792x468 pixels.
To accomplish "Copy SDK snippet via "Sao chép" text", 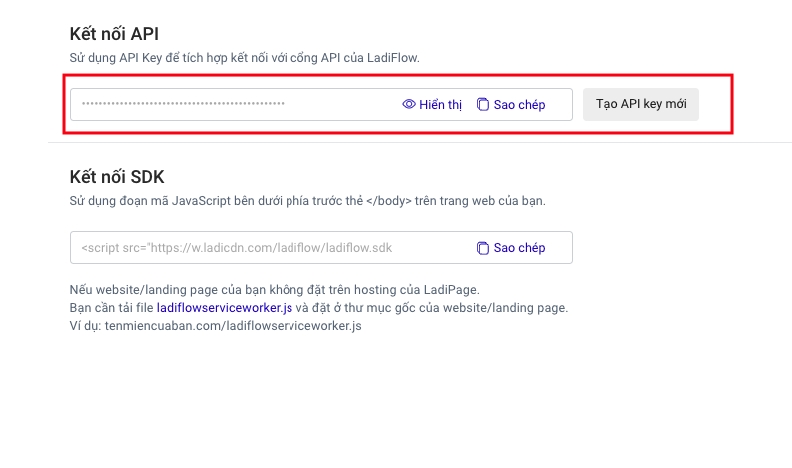I will (x=519, y=247).
